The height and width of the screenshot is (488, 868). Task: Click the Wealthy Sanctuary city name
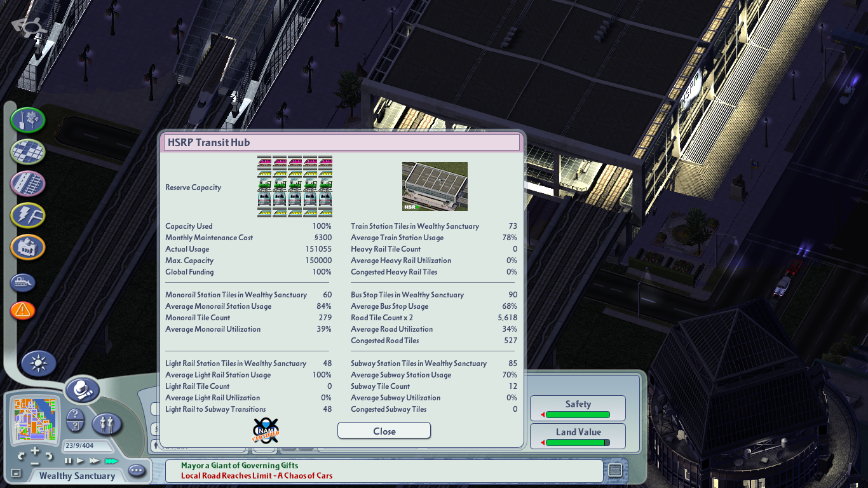coord(77,476)
